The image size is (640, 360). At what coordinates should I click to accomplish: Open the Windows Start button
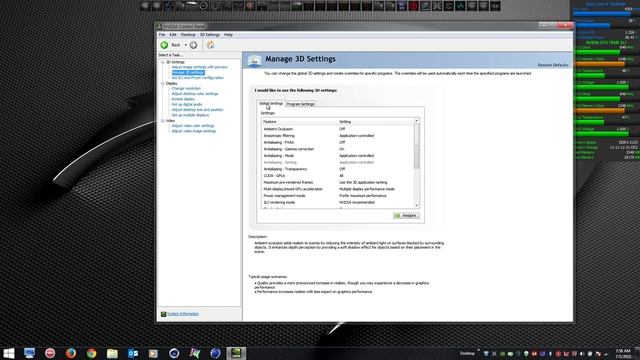(x=9, y=353)
